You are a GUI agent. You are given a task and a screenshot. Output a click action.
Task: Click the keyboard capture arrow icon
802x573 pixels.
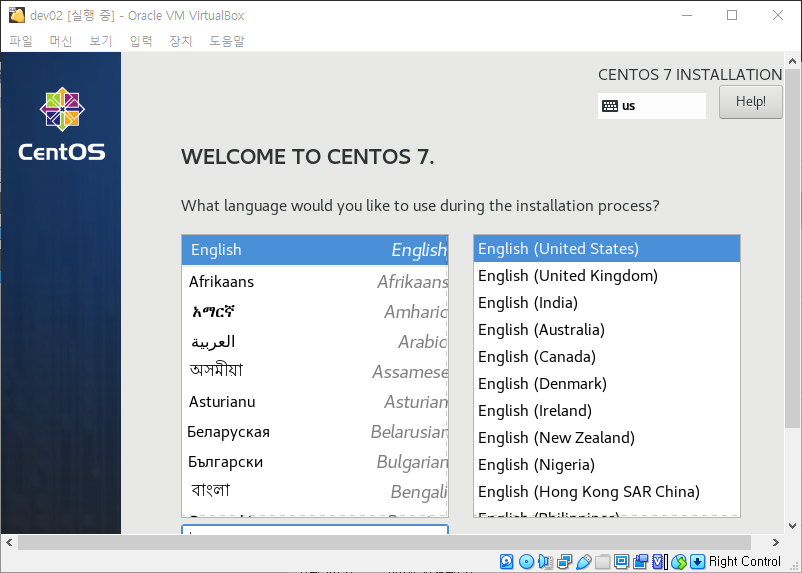click(x=697, y=561)
